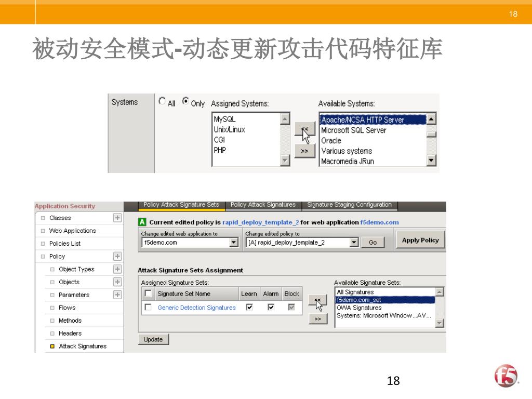Follow the f5demo.com web application link
532x399 pixels.
(379, 222)
